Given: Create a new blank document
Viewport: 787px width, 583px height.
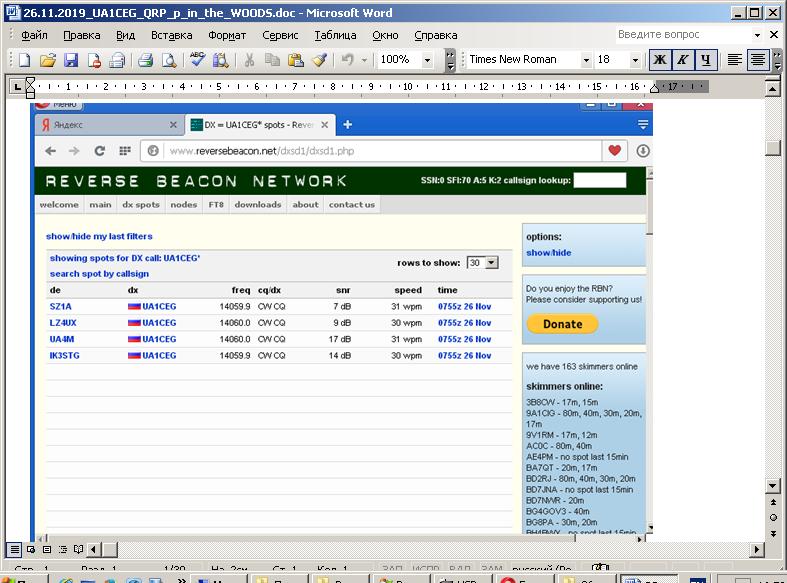Looking at the screenshot, I should click(25, 60).
